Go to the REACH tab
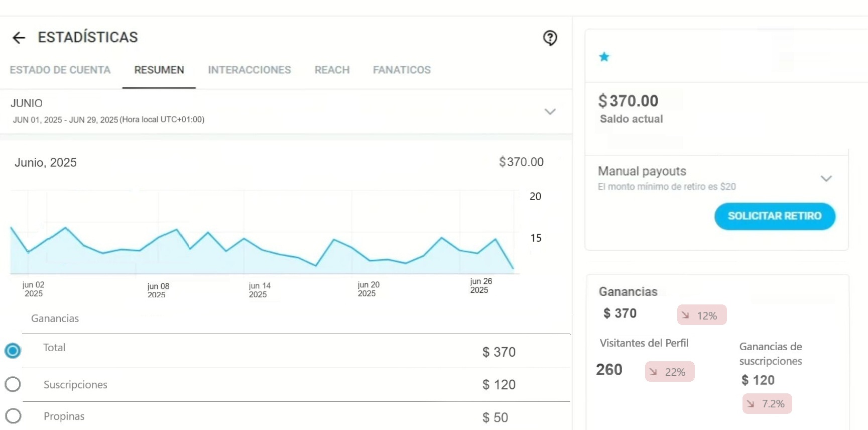Image resolution: width=868 pixels, height=430 pixels. (332, 70)
